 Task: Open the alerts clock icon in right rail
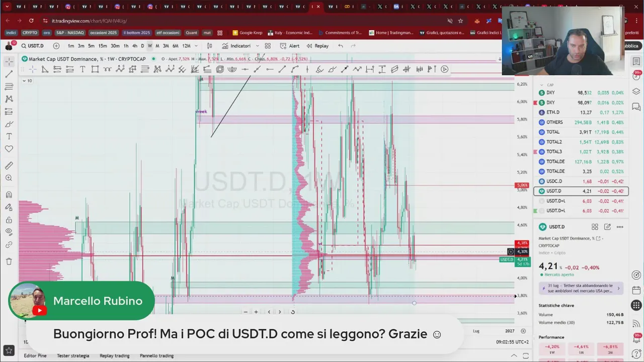636,76
